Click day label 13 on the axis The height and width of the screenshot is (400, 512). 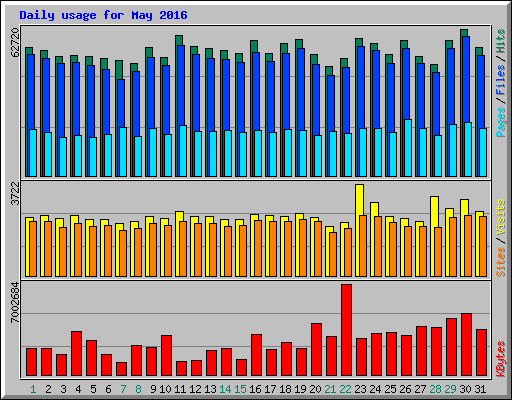(x=210, y=389)
